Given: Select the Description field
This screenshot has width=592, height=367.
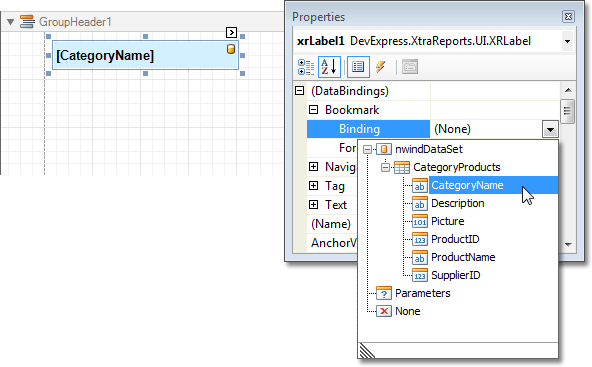Looking at the screenshot, I should (458, 204).
